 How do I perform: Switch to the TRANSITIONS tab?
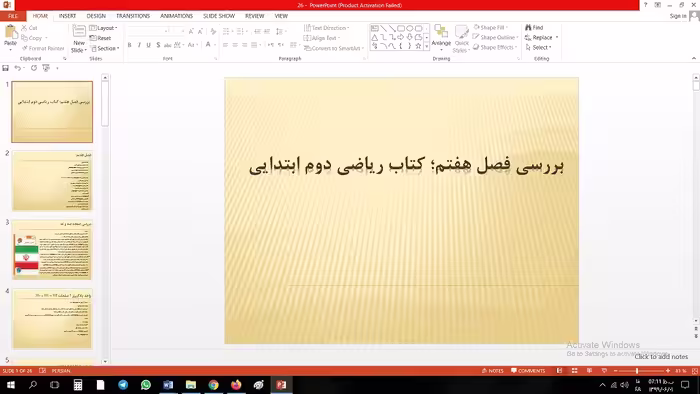tap(133, 16)
